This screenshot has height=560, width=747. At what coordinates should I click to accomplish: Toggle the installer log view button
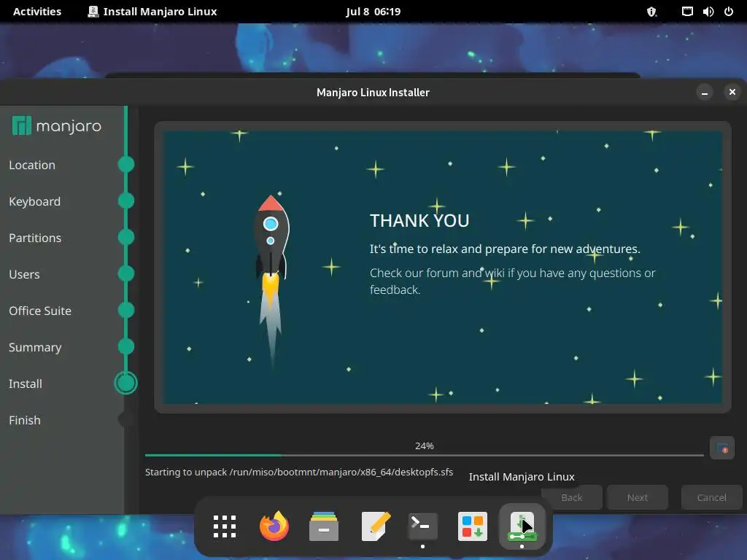click(721, 448)
